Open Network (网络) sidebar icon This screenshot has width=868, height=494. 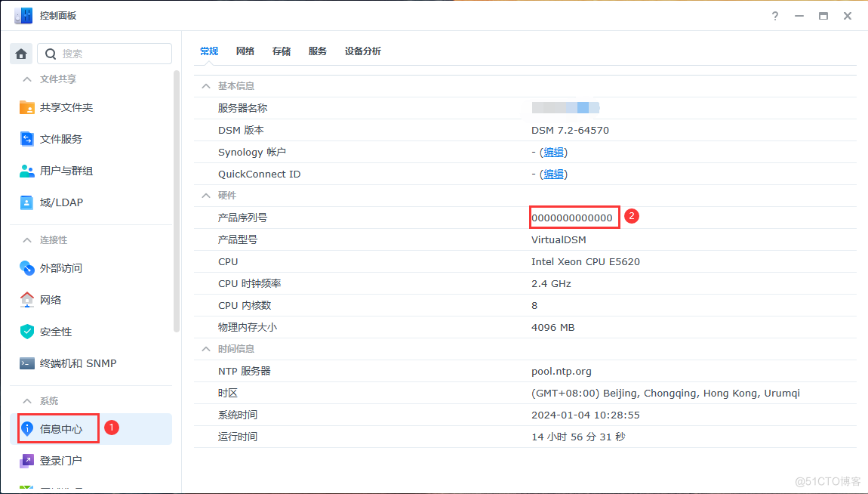26,300
